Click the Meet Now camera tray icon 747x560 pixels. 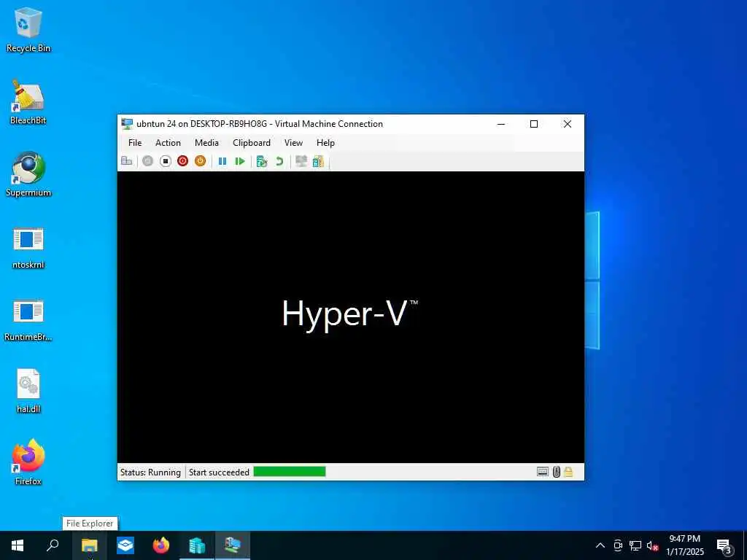(618, 545)
